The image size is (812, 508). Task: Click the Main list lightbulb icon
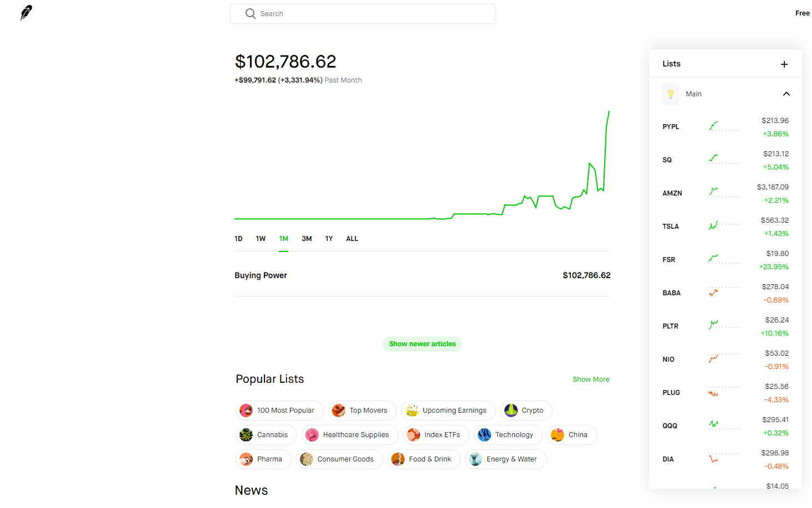point(671,94)
